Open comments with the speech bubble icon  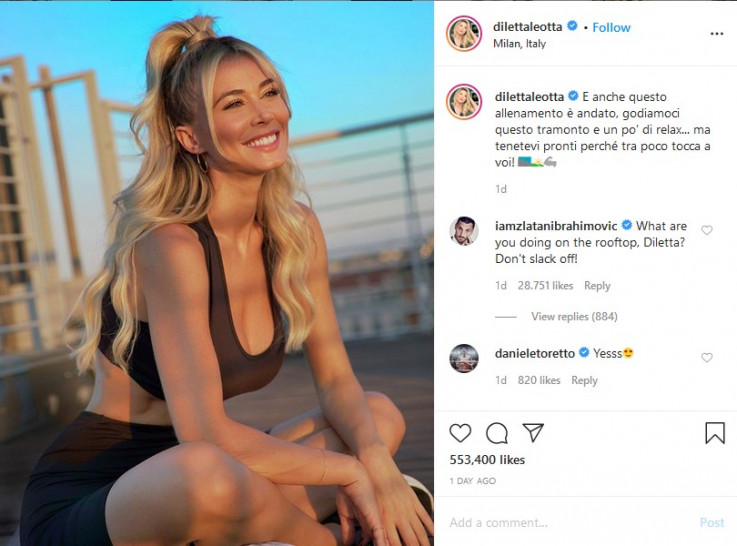coord(497,433)
